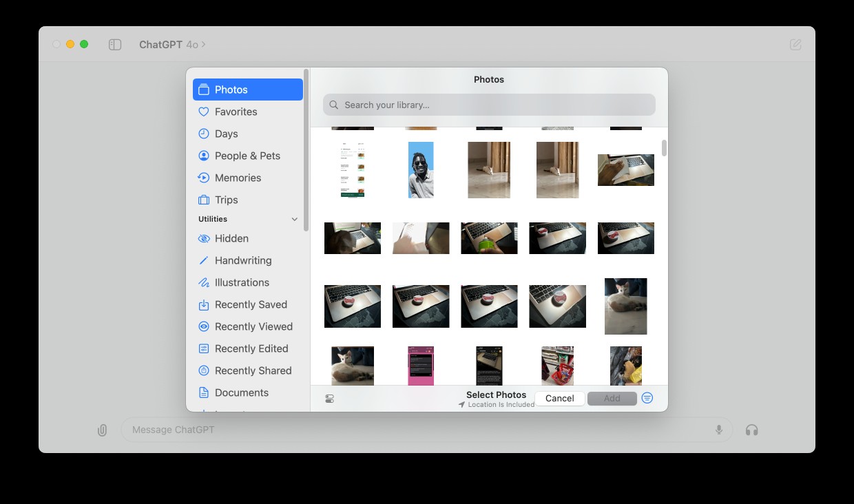Image resolution: width=854 pixels, height=504 pixels.
Task: Select the man on blue background photo
Action: pos(421,170)
